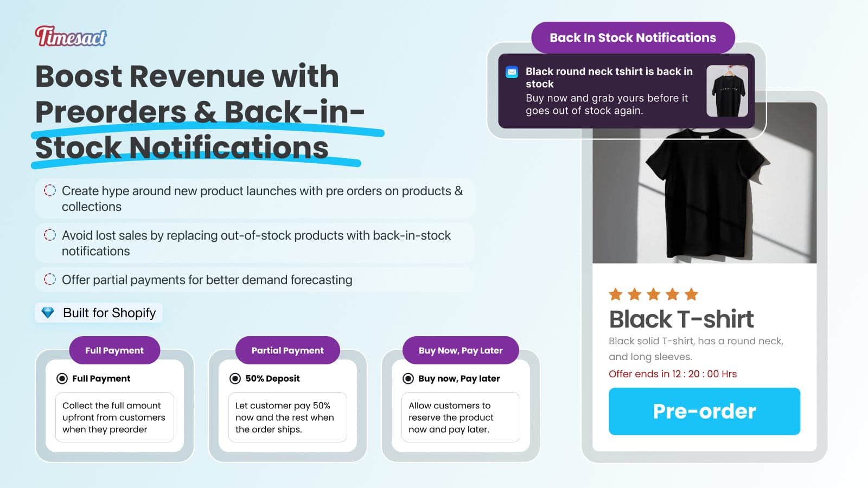Select the Shopify diamond icon
Image resolution: width=868 pixels, height=488 pixels.
49,312
